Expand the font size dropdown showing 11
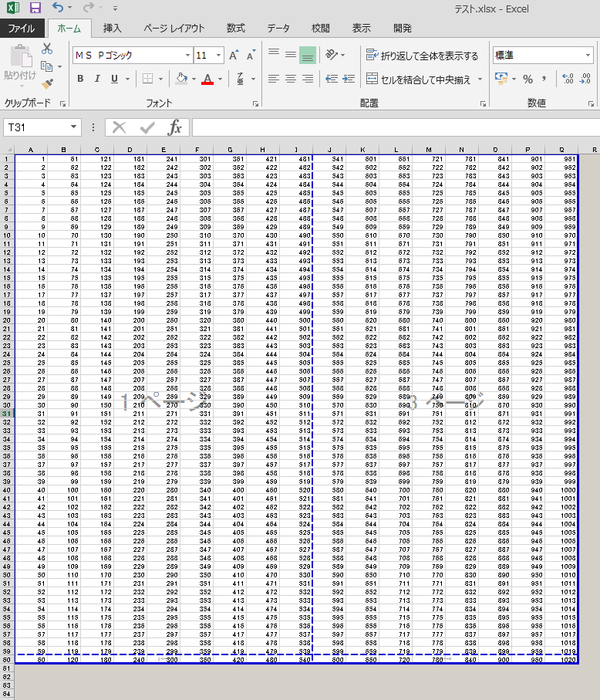The width and height of the screenshot is (600, 700). (220, 56)
